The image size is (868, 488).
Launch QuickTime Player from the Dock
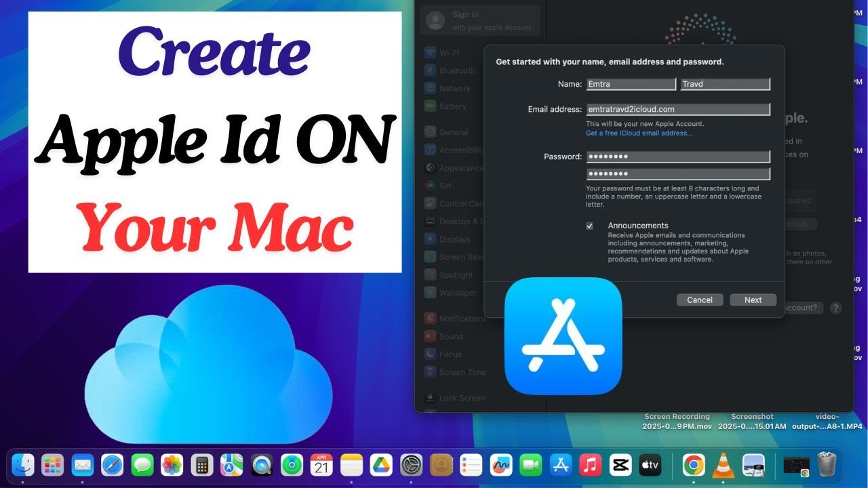coord(262,465)
